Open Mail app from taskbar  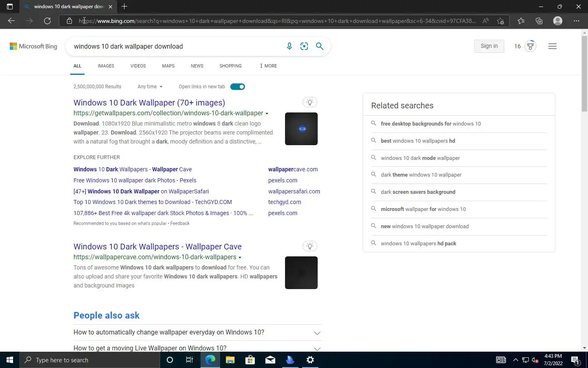[x=270, y=360]
